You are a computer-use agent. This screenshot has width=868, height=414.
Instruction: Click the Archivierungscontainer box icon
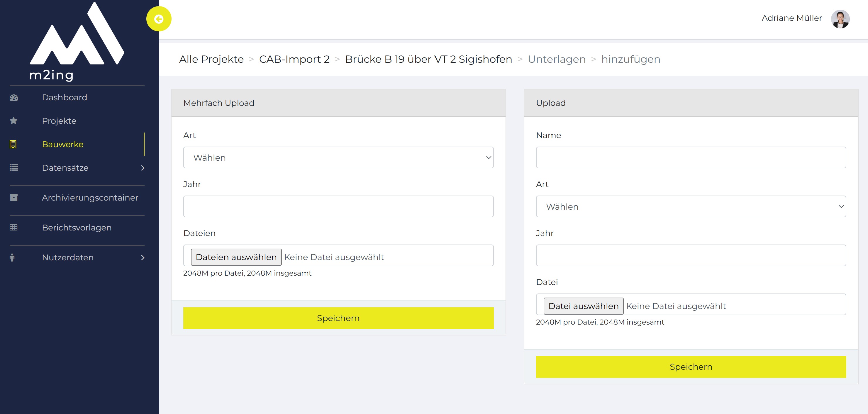pyautogui.click(x=13, y=197)
